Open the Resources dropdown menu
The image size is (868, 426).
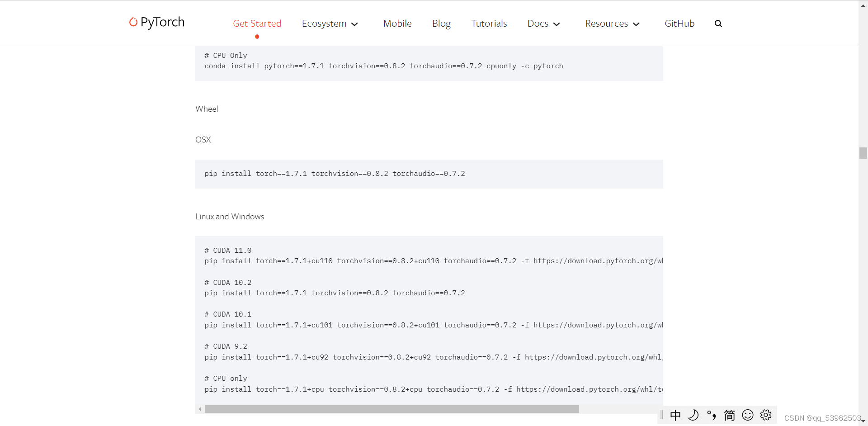pyautogui.click(x=612, y=24)
